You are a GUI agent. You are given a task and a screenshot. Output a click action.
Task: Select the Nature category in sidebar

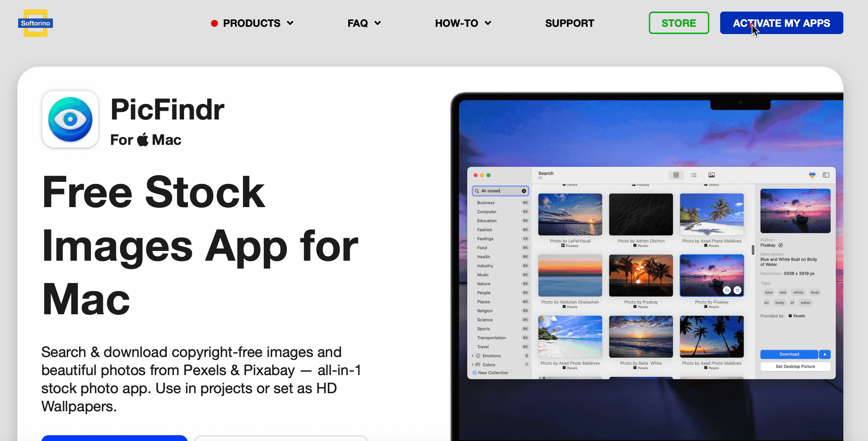484,284
